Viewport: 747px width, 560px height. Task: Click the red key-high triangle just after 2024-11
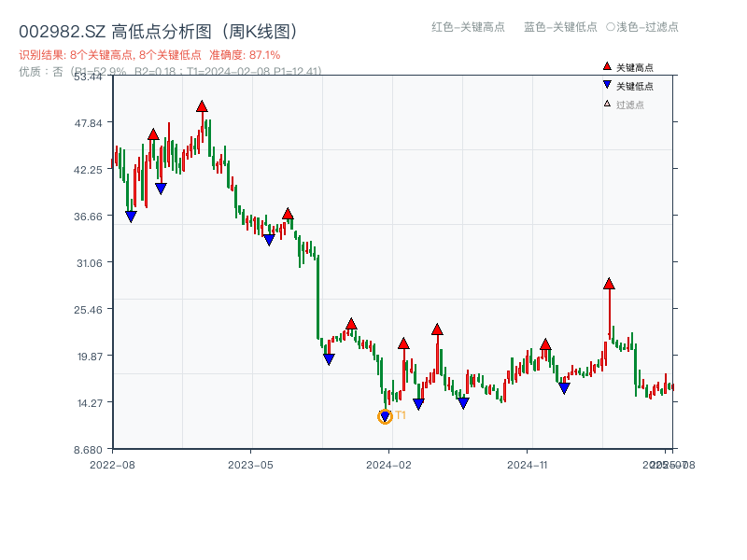pyautogui.click(x=545, y=344)
